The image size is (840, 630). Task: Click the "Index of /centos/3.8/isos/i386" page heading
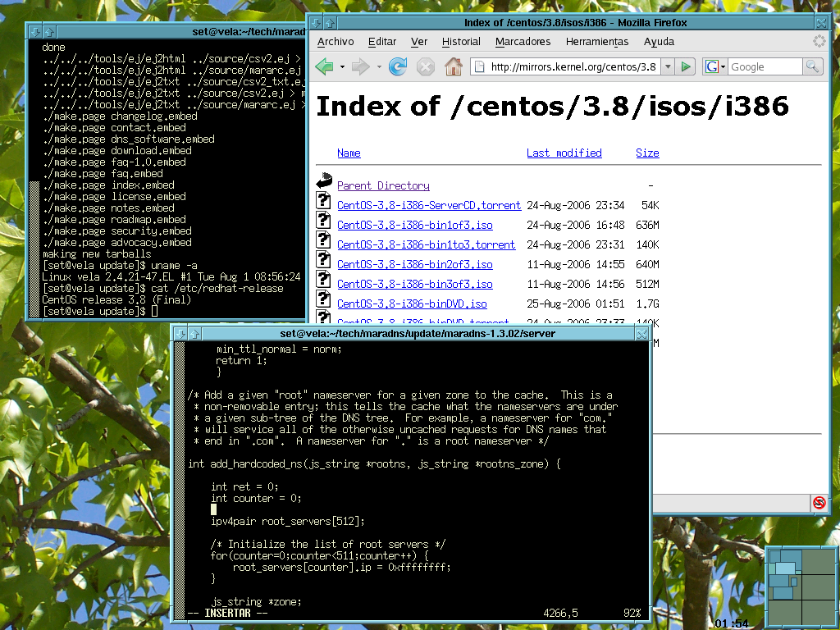(x=552, y=106)
